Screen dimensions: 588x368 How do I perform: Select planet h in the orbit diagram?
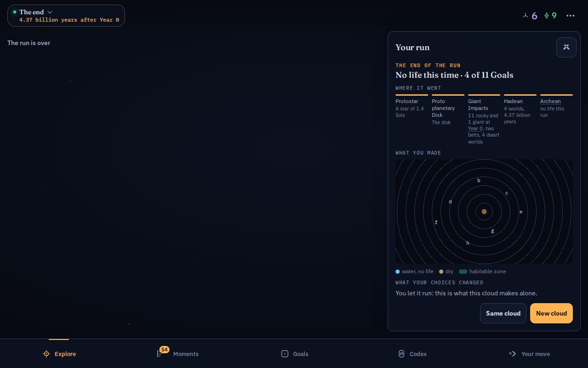click(468, 243)
